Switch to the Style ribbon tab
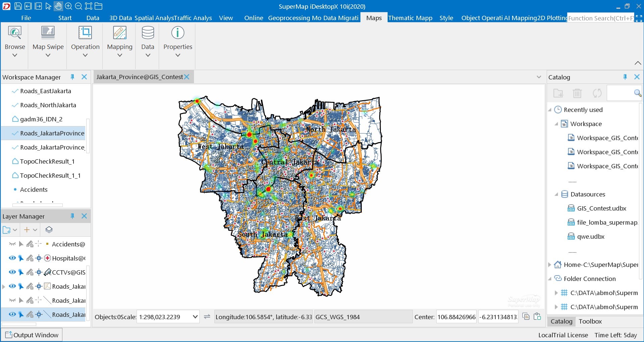 point(446,18)
